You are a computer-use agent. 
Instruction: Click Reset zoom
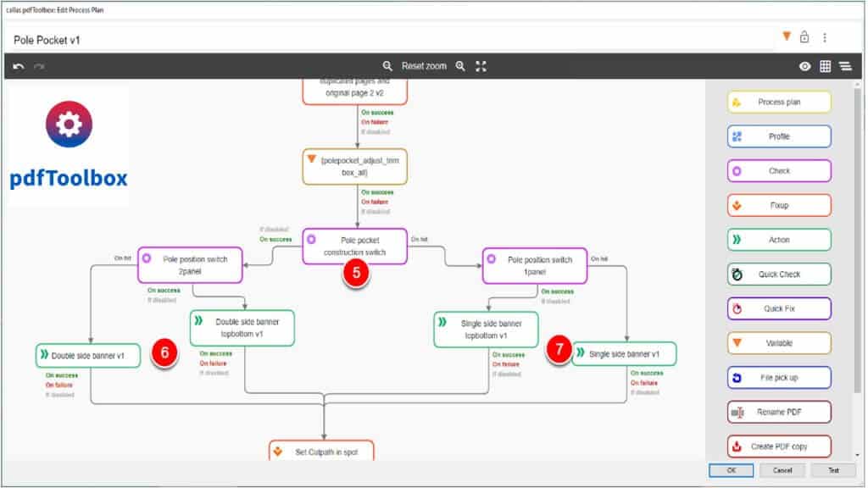pyautogui.click(x=424, y=66)
